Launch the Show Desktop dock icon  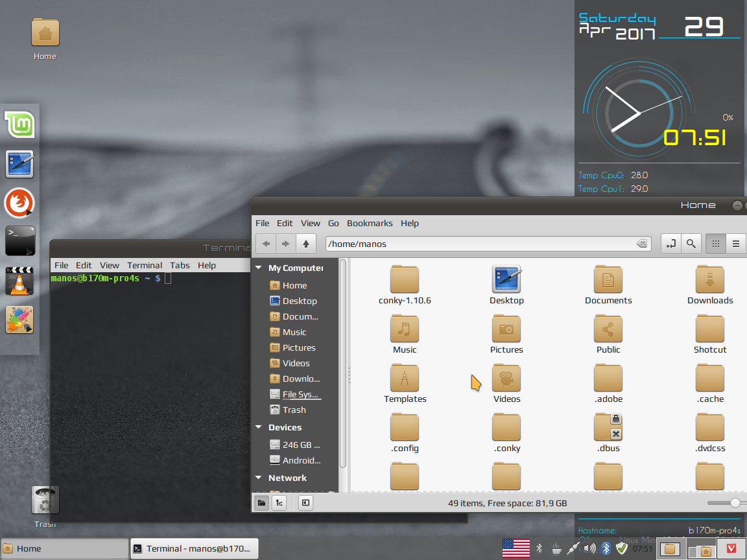pos(19,164)
